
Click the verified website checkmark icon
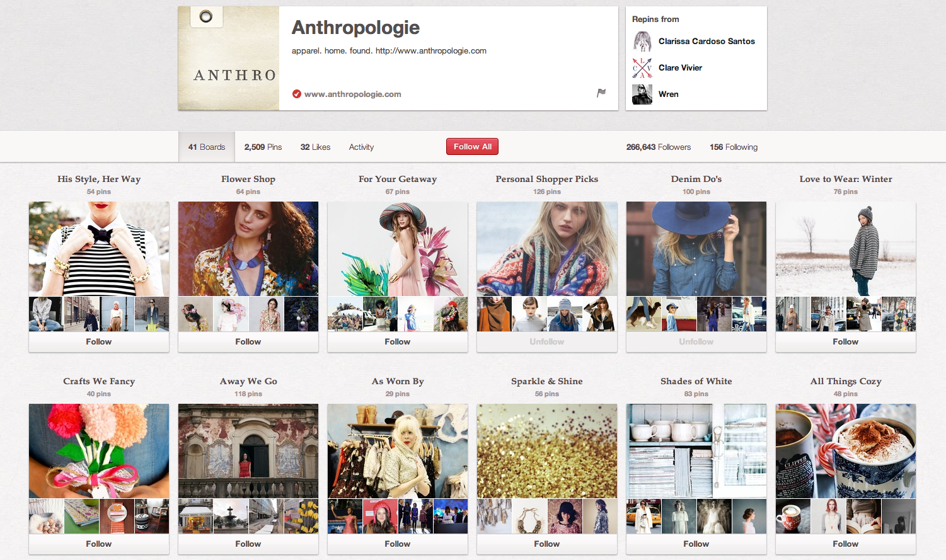click(x=296, y=94)
